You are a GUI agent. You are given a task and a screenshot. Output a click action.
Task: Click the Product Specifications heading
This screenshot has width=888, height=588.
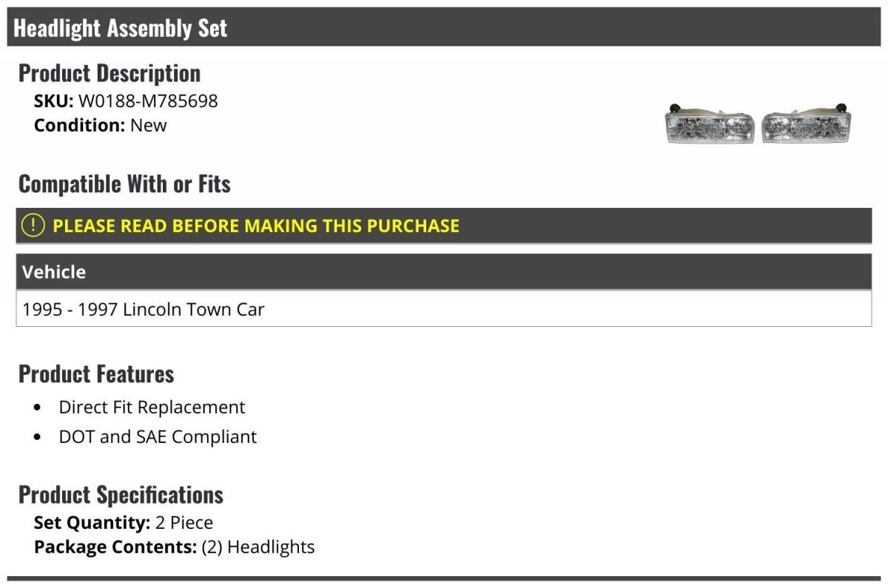pos(121,495)
